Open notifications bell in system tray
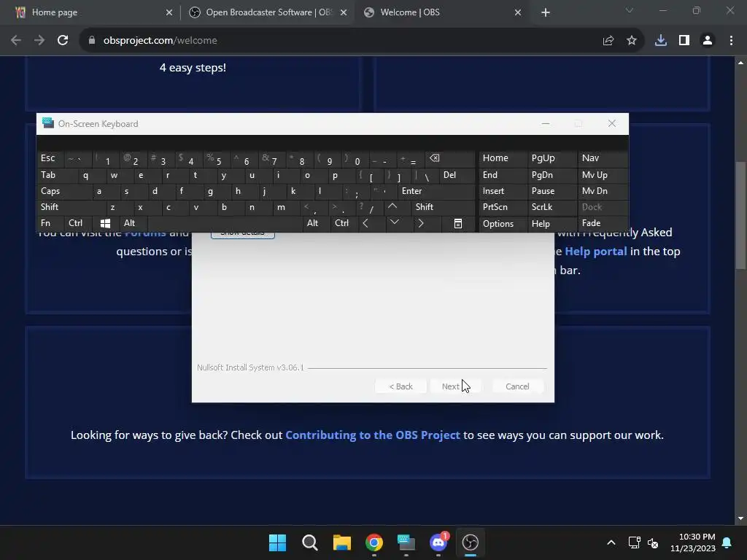Image resolution: width=747 pixels, height=560 pixels. (x=727, y=542)
